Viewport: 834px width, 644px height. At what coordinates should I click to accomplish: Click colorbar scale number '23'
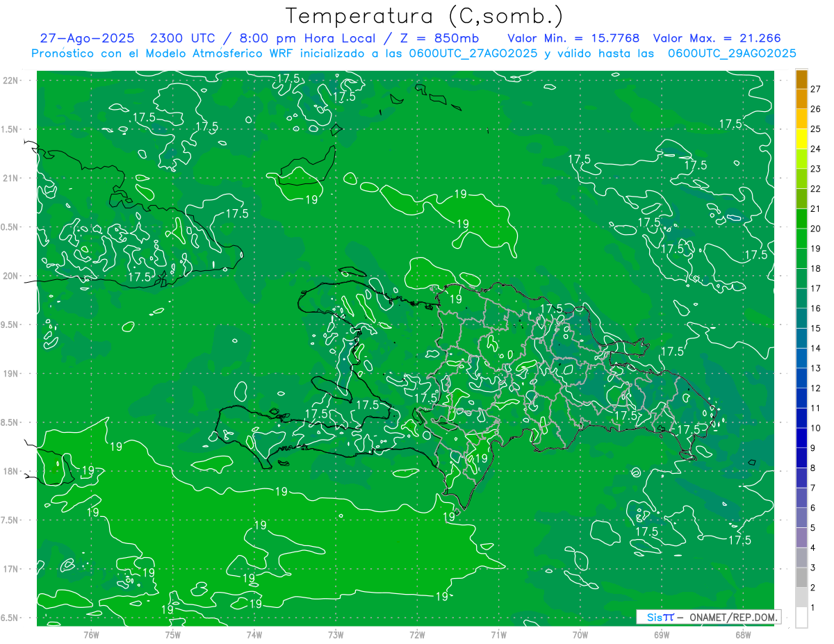pos(816,169)
